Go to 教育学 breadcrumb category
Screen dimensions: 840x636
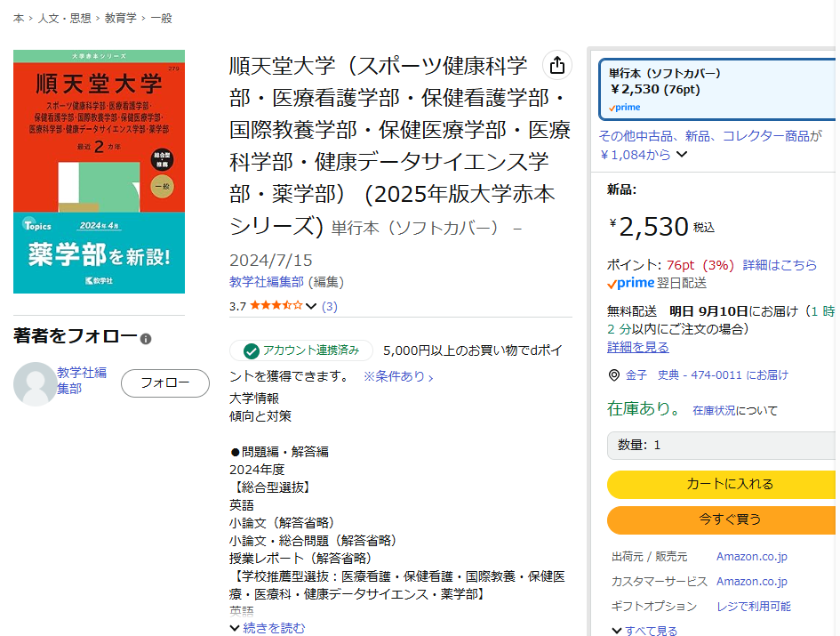pos(121,18)
